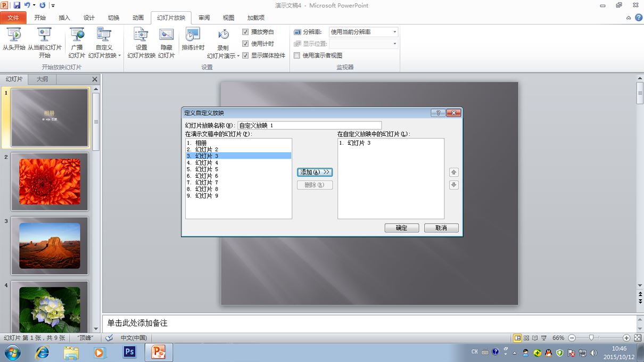Switch to the Add-ins (加载项) tab
Image resolution: width=644 pixels, height=362 pixels.
[256, 18]
